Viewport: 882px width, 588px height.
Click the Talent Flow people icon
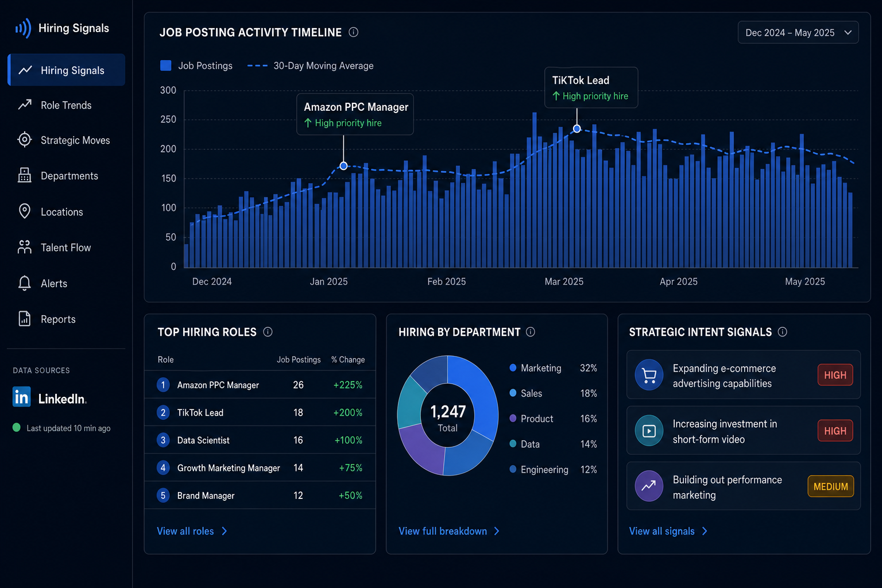click(x=25, y=247)
